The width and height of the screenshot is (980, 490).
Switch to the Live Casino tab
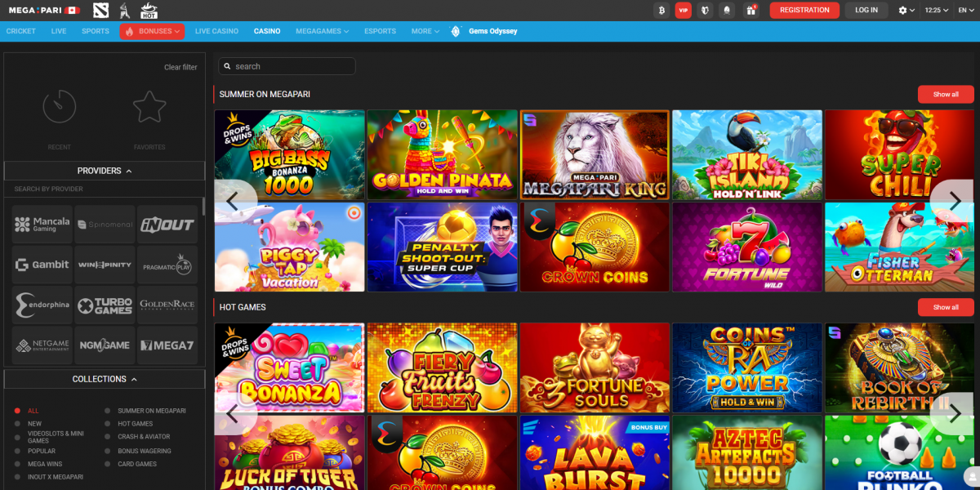[216, 31]
